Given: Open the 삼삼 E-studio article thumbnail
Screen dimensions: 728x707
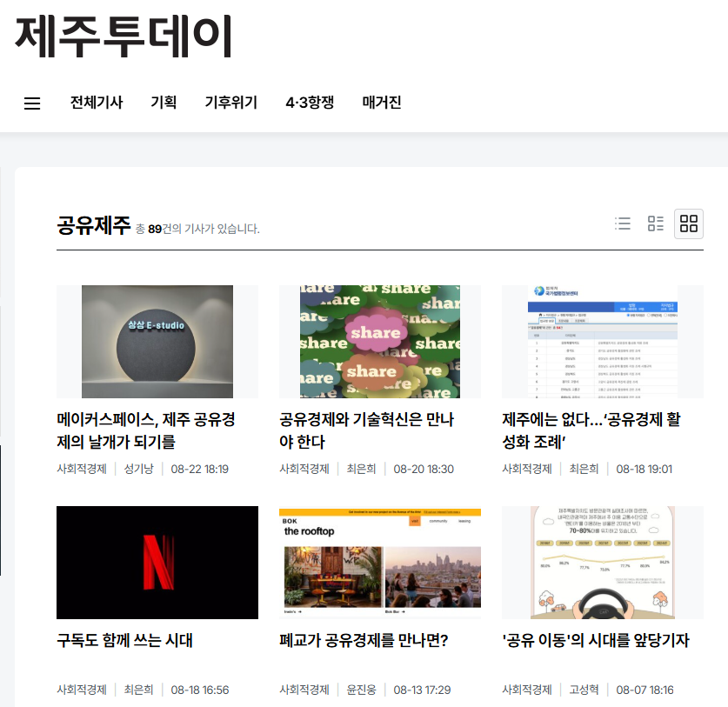Looking at the screenshot, I should [x=157, y=341].
